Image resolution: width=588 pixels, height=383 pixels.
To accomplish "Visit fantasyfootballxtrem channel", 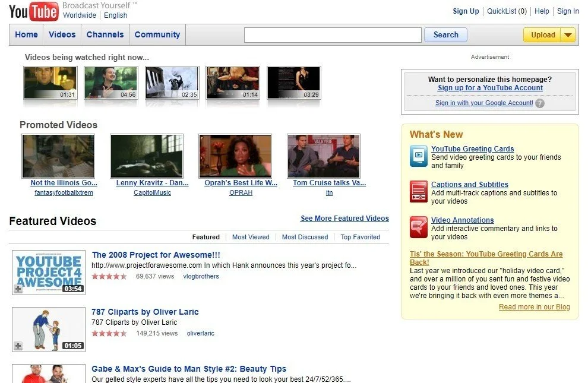I will click(x=64, y=192).
